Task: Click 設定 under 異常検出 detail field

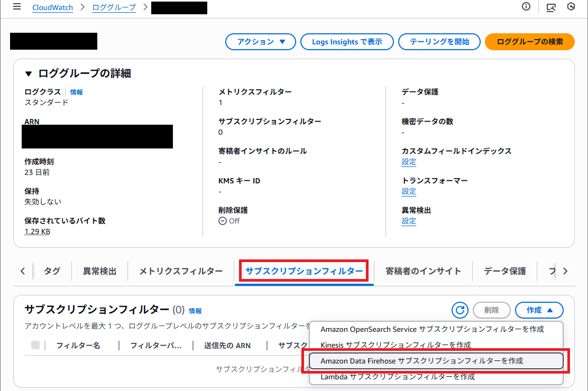Action: (409, 221)
